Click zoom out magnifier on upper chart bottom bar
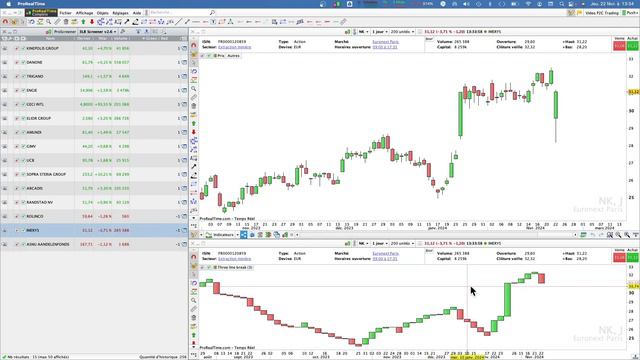 point(618,235)
